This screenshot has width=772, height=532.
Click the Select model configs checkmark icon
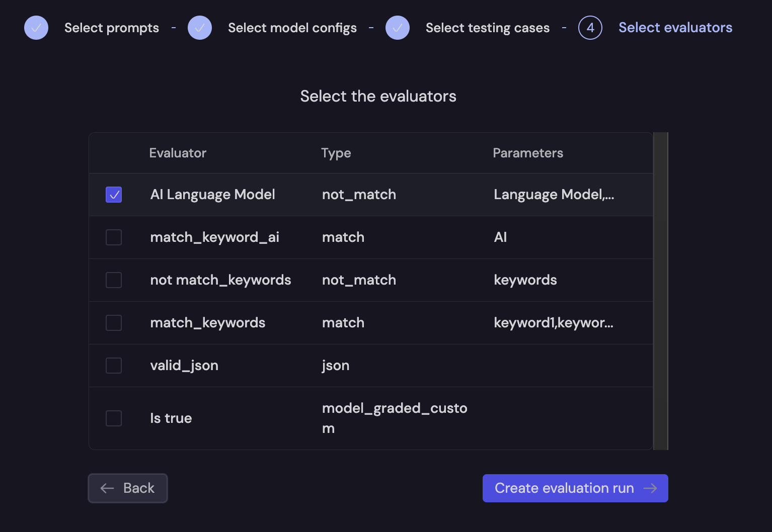[199, 28]
